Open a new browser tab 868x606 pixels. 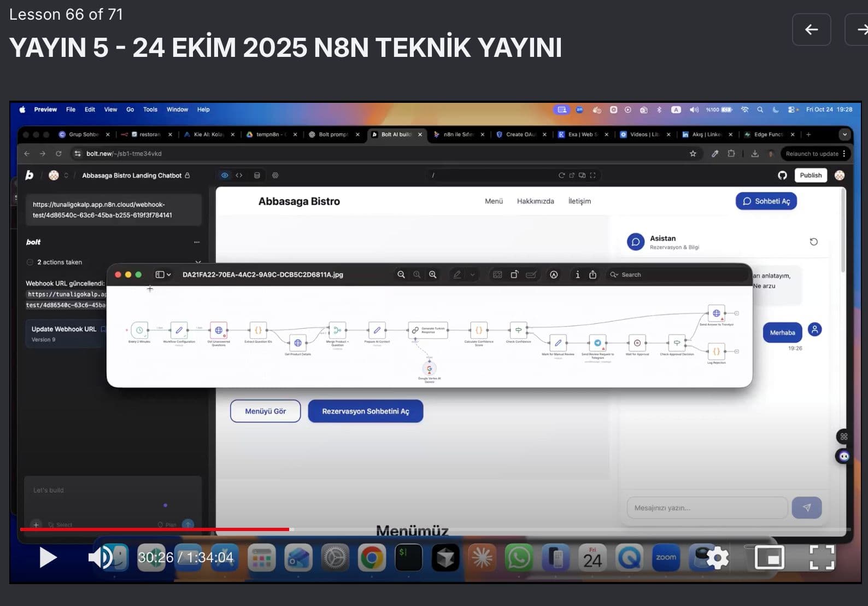point(808,135)
